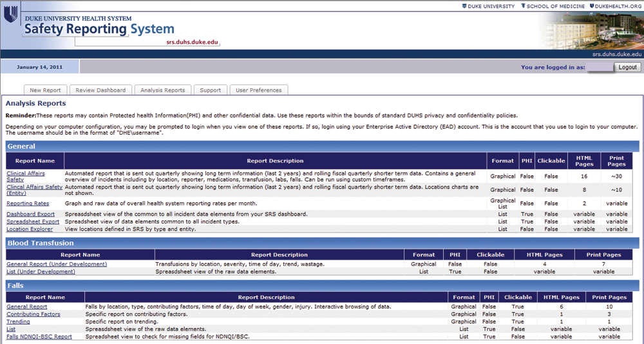Viewport: 644px width, 344px height.
Task: Click the '~30' Print Pages value
Action: 616,177
